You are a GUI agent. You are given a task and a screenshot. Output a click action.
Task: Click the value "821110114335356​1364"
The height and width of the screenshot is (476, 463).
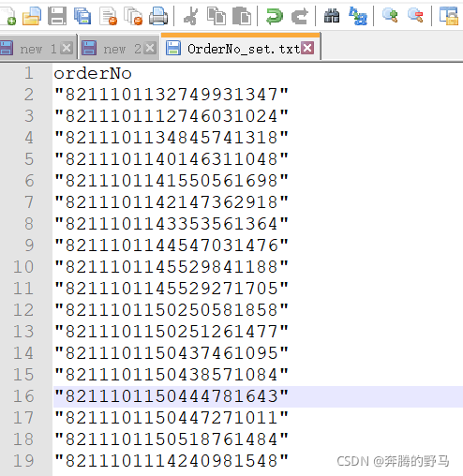coord(172,224)
